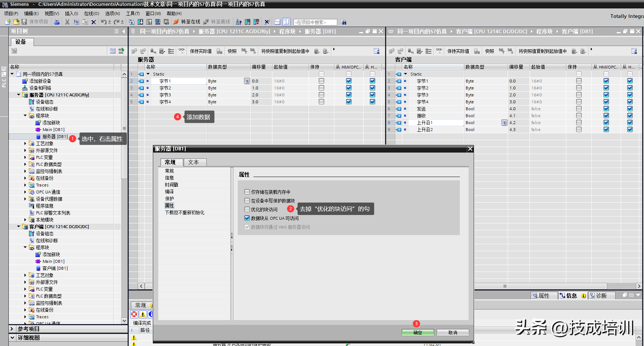This screenshot has height=346, width=644.
Task: Collapse the 客户端 [CPU 1214C DC/DC/DC] tree node
Action: (19, 227)
